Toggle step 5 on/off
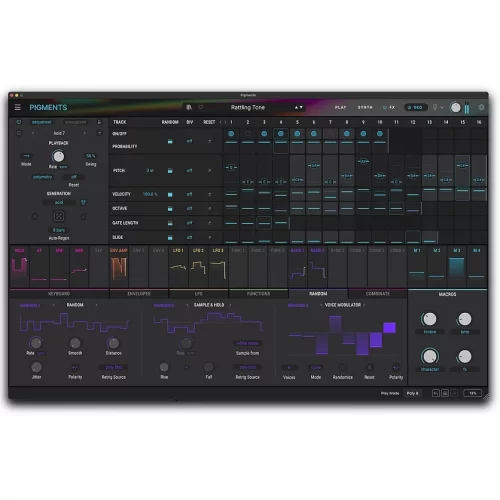 297,134
